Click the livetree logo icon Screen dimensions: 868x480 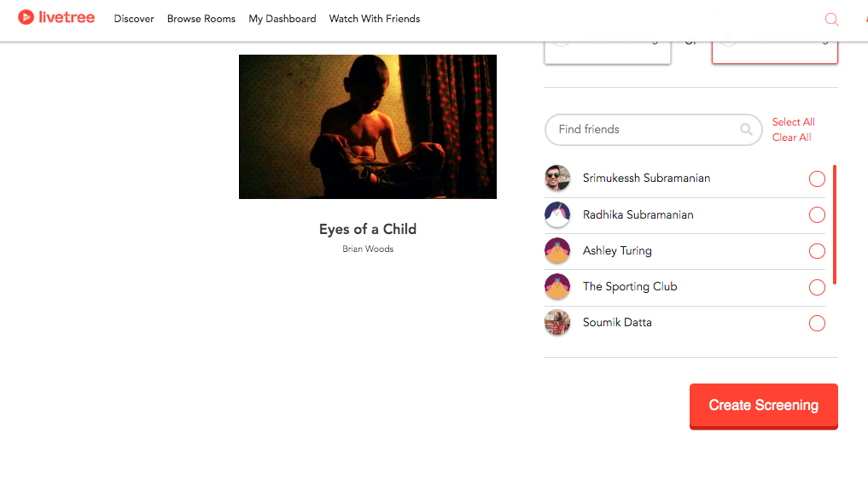pos(26,17)
